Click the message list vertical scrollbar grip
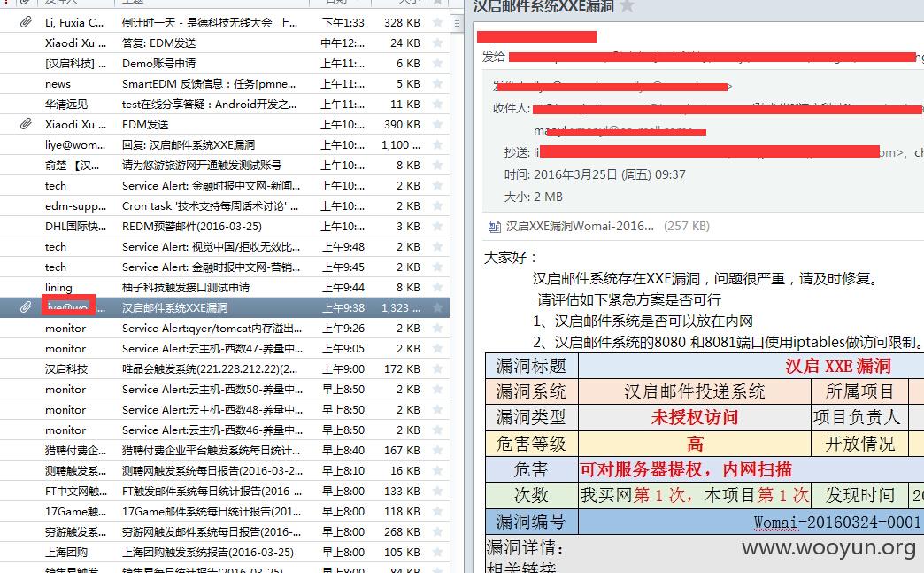 click(x=457, y=24)
